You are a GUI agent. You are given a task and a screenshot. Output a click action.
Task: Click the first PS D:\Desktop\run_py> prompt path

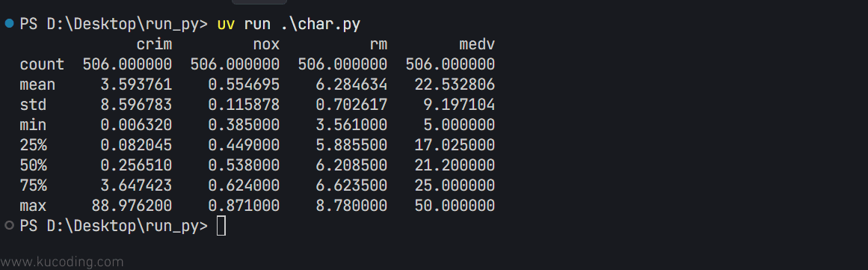(x=114, y=24)
